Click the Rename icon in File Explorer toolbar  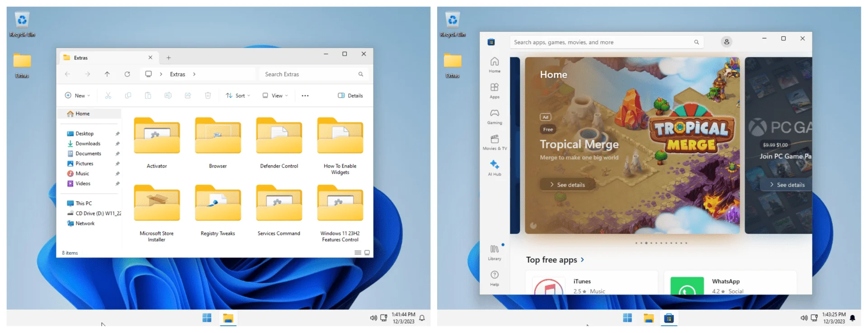coord(168,95)
